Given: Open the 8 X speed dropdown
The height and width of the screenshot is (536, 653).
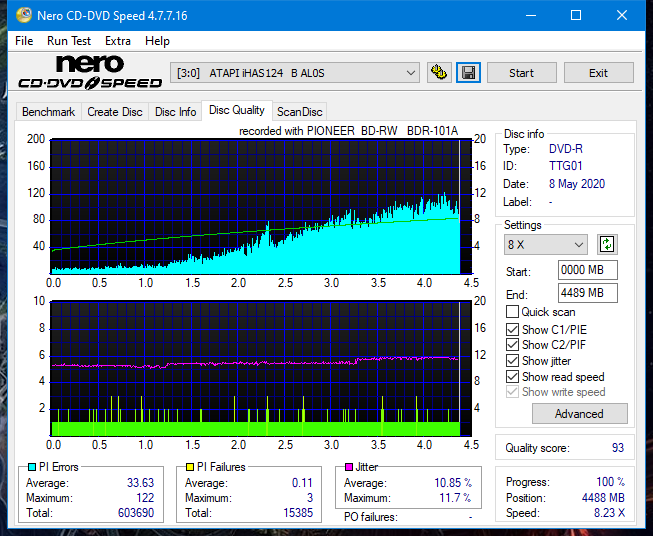Looking at the screenshot, I should tap(546, 244).
